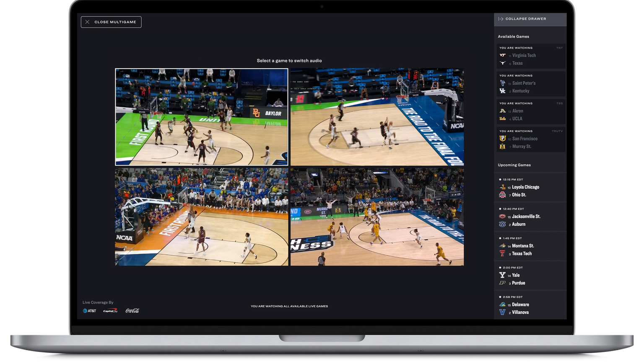Click the 2:00 PM EDT game time
Screen dimensions: 644x362
click(x=512, y=267)
